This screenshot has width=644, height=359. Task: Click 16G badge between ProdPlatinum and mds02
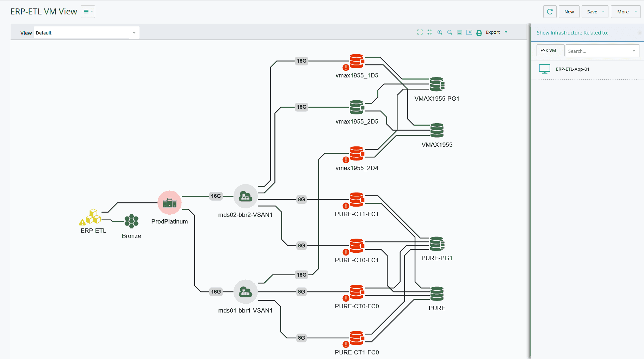point(216,196)
